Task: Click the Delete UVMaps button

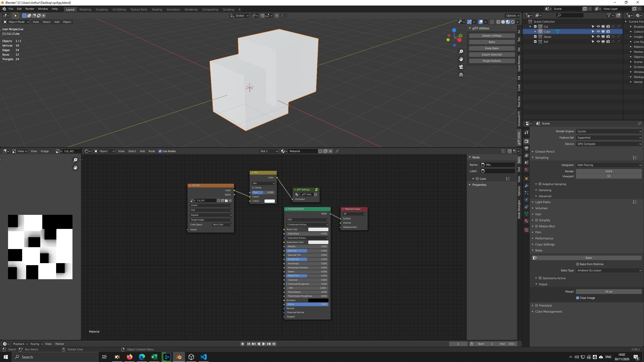Action: (492, 36)
